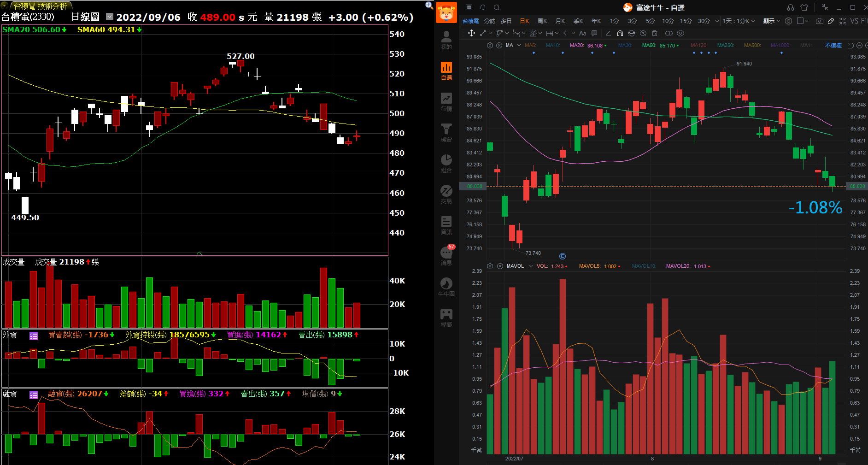Image resolution: width=868 pixels, height=465 pixels.
Task: Select the wave pattern drawing tool
Action: pyautogui.click(x=516, y=33)
